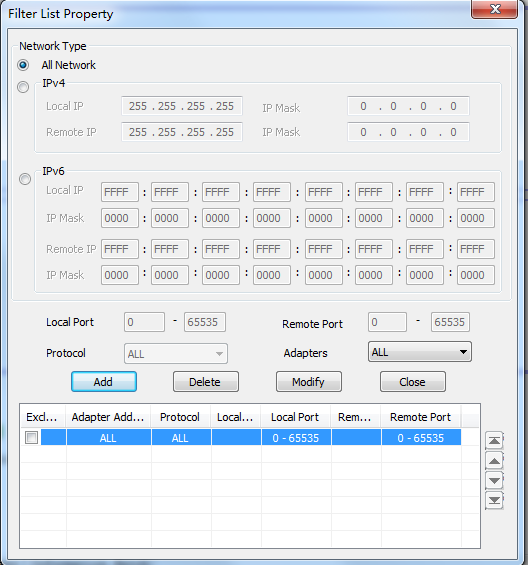Select the All Network radio button
The width and height of the screenshot is (528, 565).
23,65
